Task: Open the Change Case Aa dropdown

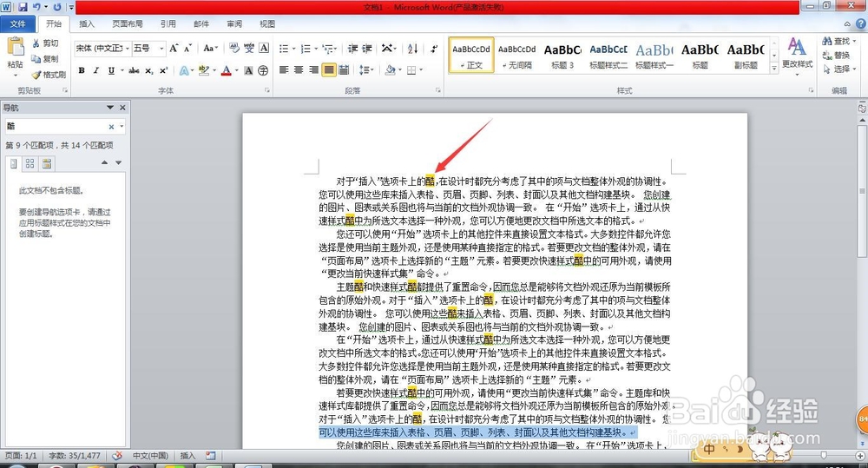Action: pos(210,48)
